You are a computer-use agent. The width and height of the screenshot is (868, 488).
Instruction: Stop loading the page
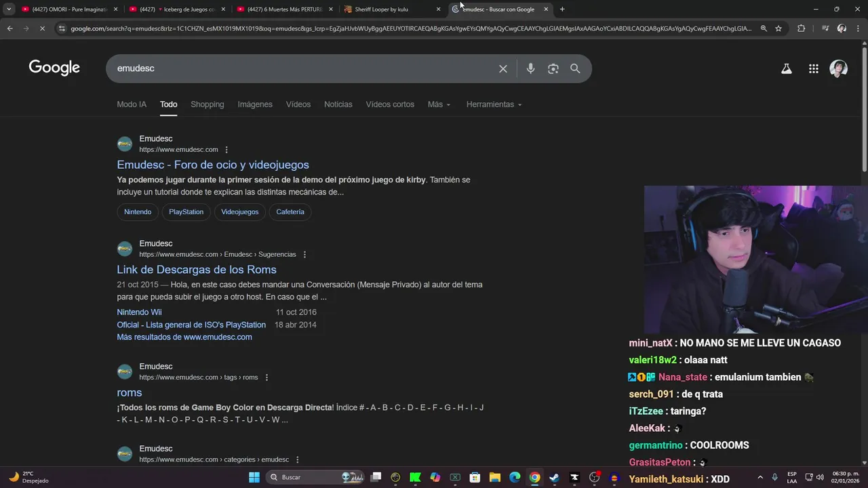42,28
